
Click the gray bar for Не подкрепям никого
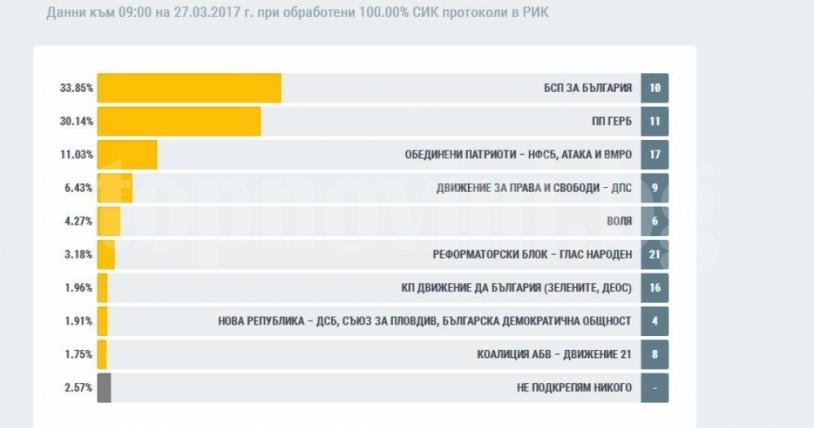[104, 387]
